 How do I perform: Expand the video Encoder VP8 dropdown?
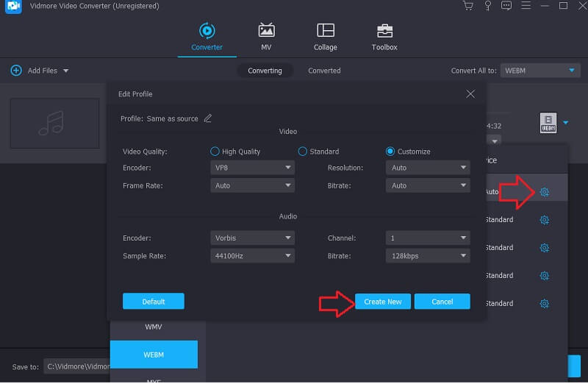pos(253,168)
